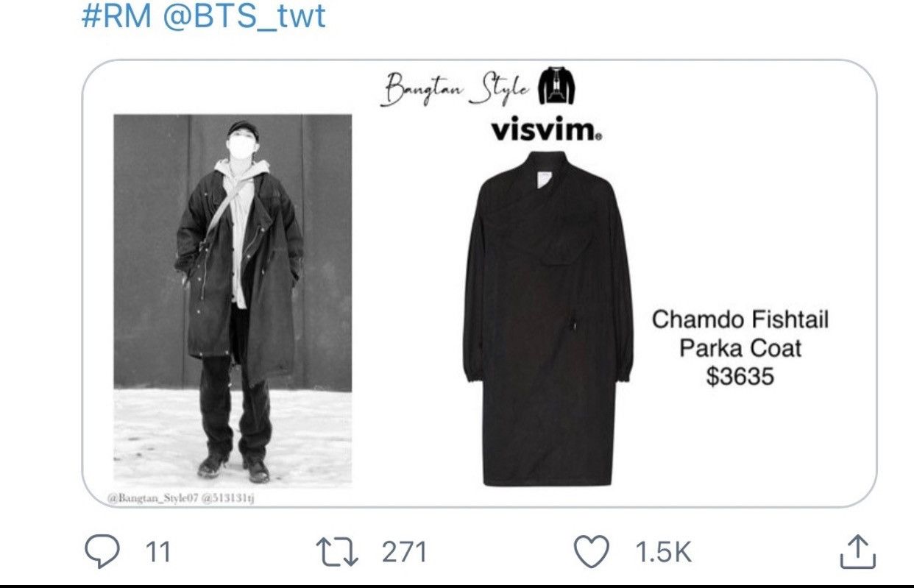Click the $3635 price text
Image resolution: width=914 pixels, height=588 pixels.
click(740, 376)
